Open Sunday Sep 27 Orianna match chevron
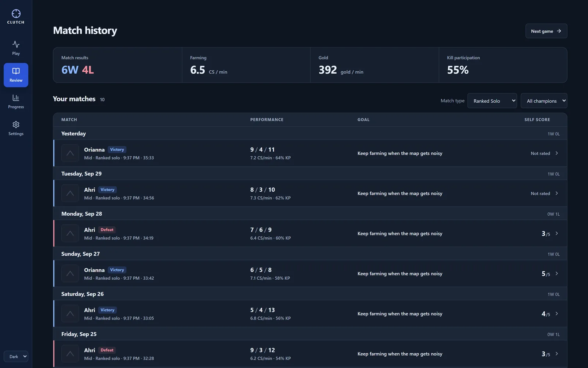This screenshot has height=368, width=588. (557, 273)
